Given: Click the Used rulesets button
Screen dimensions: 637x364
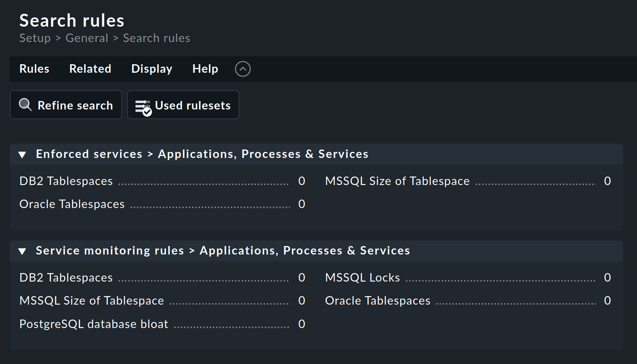Looking at the screenshot, I should pos(183,105).
